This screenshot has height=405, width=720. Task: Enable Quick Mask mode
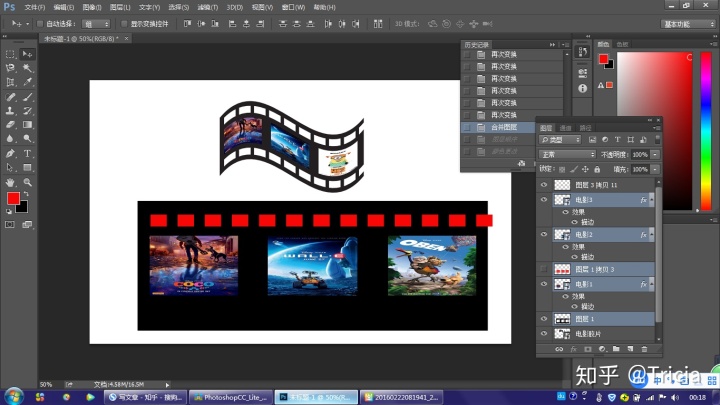(x=10, y=225)
